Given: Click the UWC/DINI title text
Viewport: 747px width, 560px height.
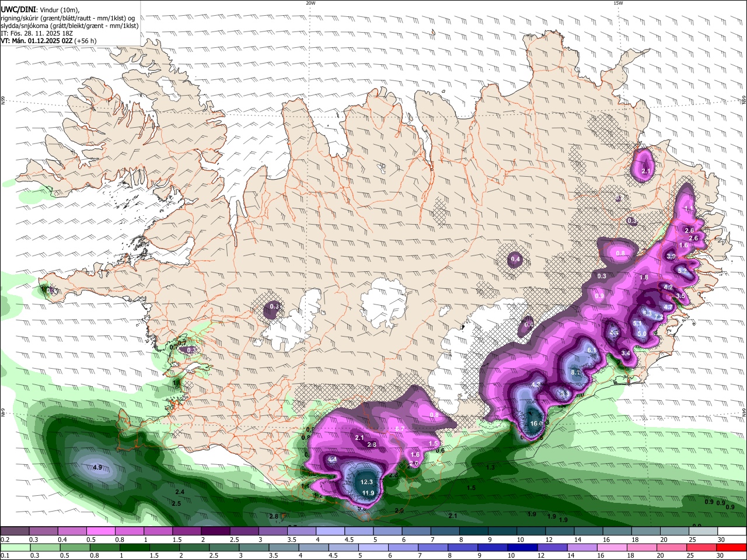Looking at the screenshot, I should (x=18, y=10).
